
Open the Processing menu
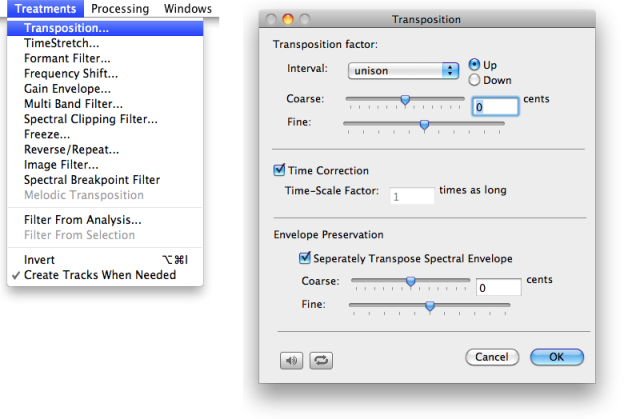click(x=120, y=9)
